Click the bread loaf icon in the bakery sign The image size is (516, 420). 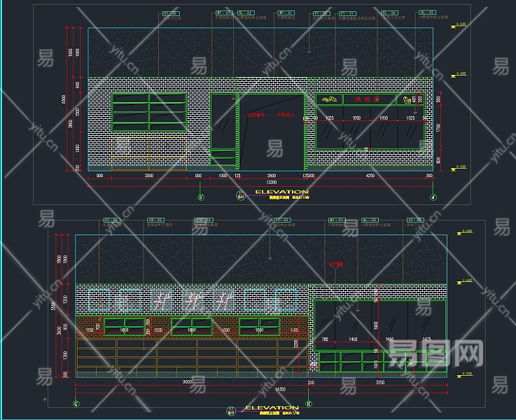point(329,99)
